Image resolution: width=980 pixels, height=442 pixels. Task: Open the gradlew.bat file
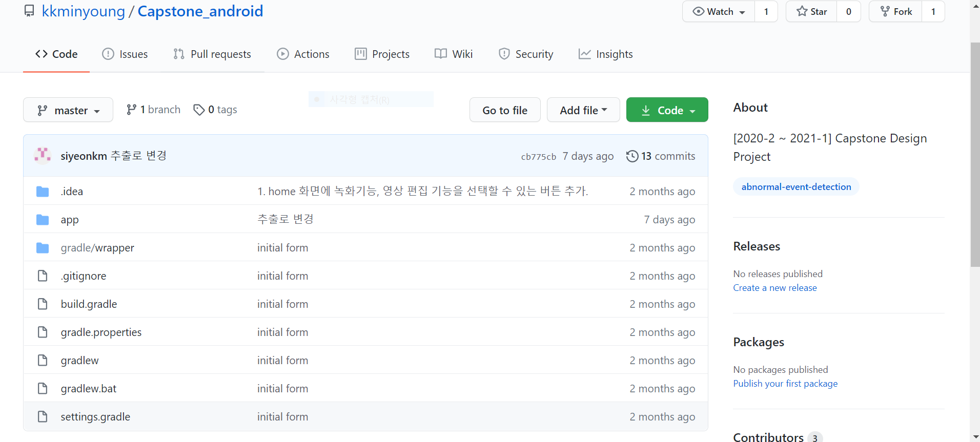pyautogui.click(x=88, y=389)
